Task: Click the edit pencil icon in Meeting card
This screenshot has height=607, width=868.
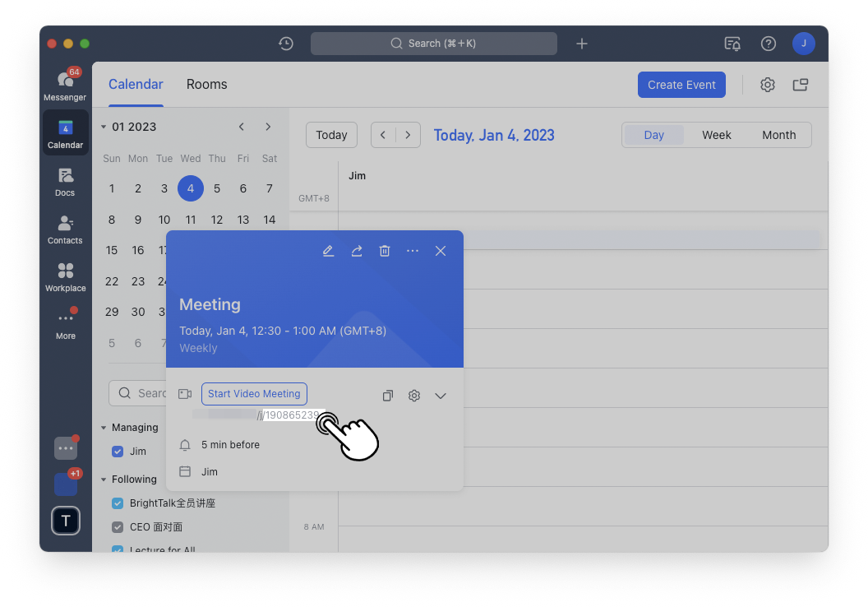Action: (328, 251)
